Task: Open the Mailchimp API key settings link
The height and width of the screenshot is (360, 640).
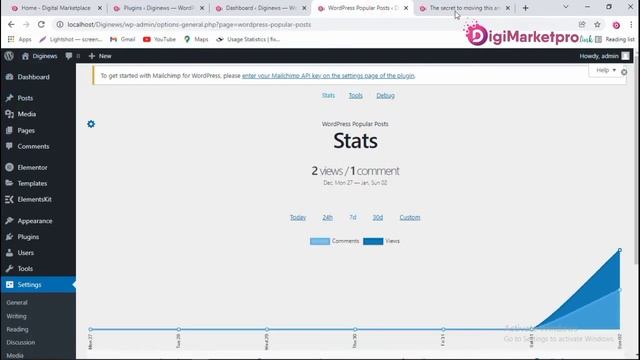Action: click(328, 76)
